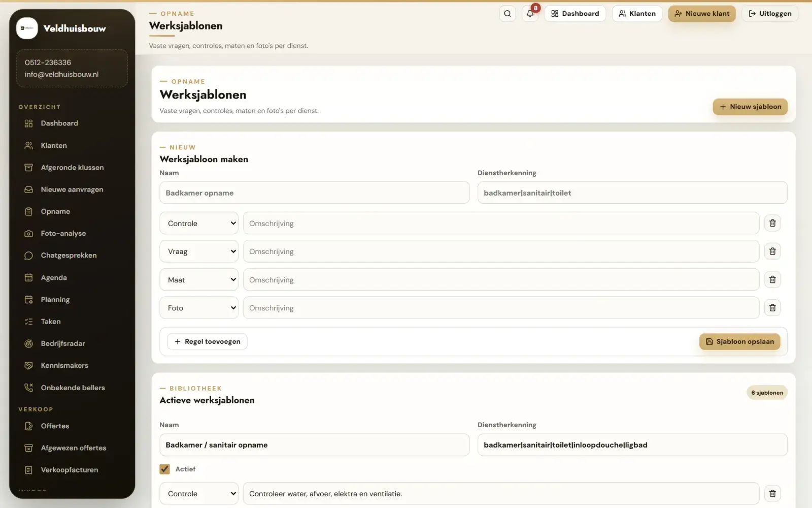Open Opname in sidebar
Viewport: 812px width, 508px height.
72,211
